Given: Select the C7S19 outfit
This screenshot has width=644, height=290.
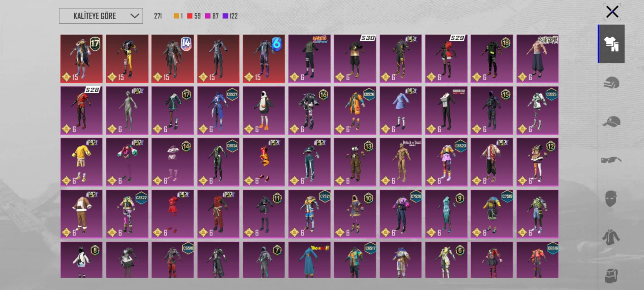Looking at the screenshot, I should click(492, 214).
